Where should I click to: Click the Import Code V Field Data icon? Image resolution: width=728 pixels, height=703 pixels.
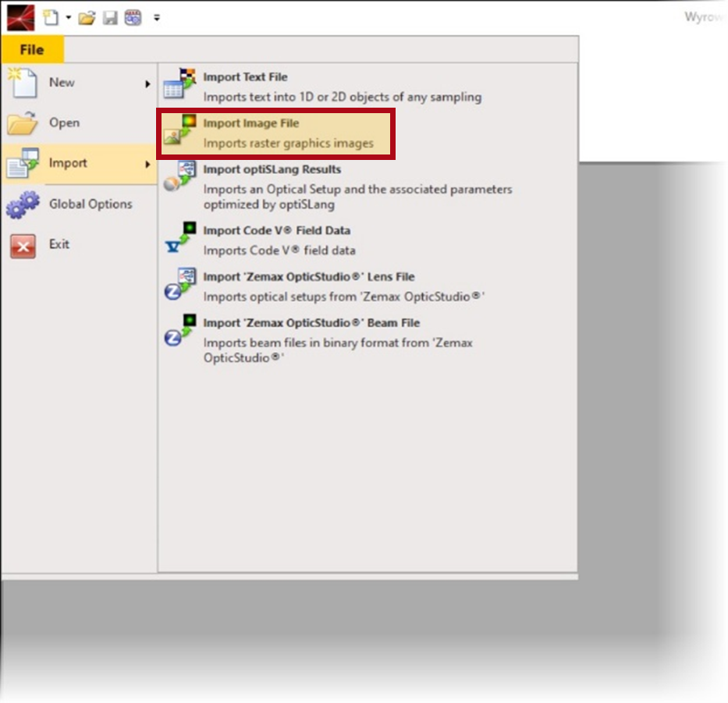click(x=180, y=237)
